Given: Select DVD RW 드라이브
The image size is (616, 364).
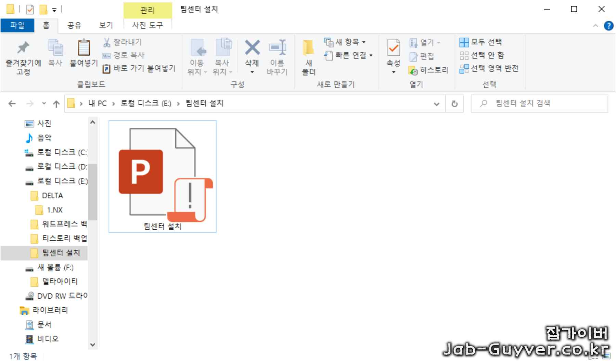Looking at the screenshot, I should tap(56, 296).
